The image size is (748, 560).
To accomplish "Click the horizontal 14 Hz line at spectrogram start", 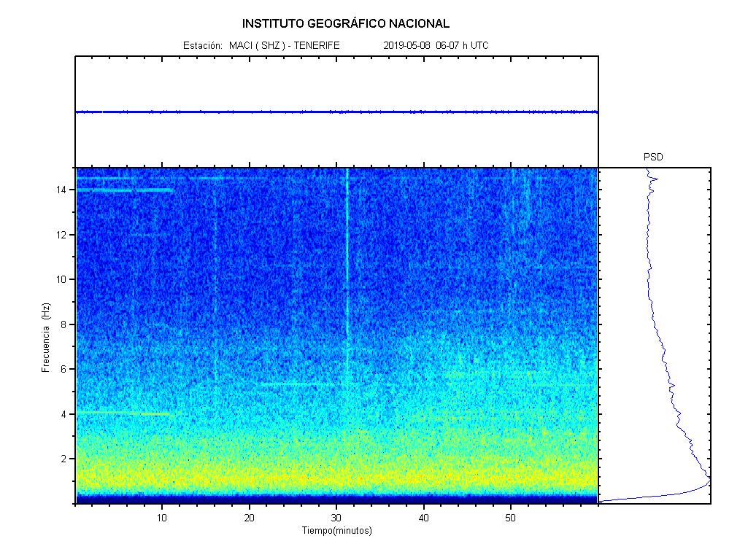I will tap(124, 190).
